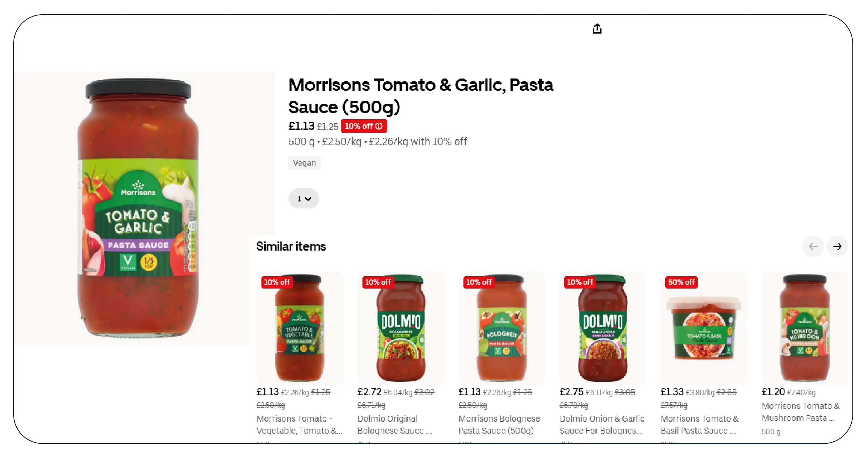Click Dolmio Onion & Garlic Sauce title
868x458 pixels.
(602, 425)
